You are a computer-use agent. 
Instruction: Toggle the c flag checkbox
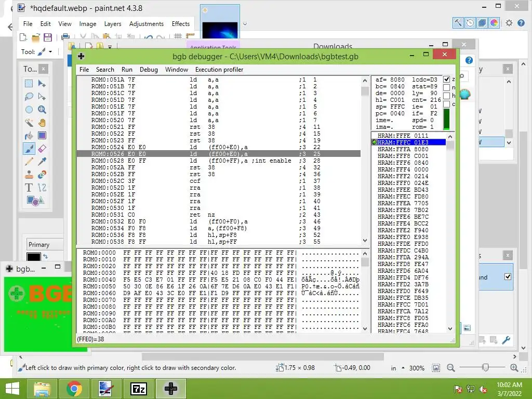[446, 104]
